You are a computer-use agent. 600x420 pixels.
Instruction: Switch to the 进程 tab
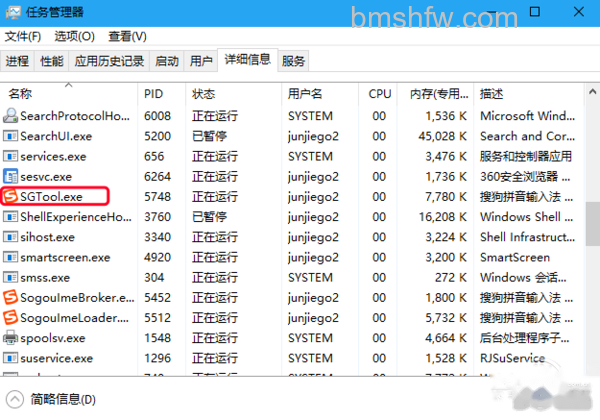[17, 61]
